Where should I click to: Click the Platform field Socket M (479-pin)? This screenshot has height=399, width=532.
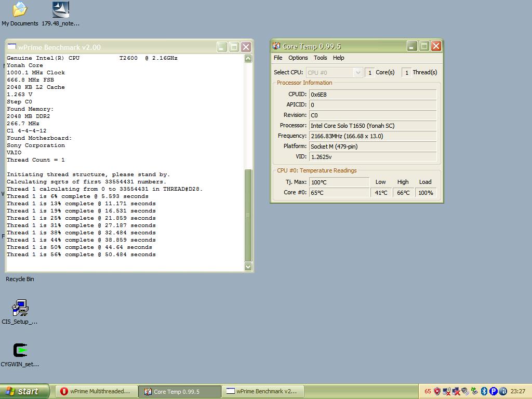pos(373,146)
